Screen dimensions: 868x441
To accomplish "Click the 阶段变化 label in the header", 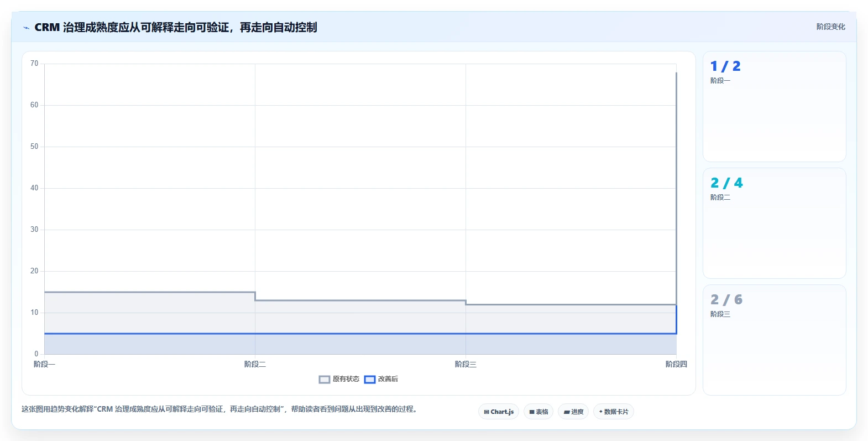I will point(830,27).
